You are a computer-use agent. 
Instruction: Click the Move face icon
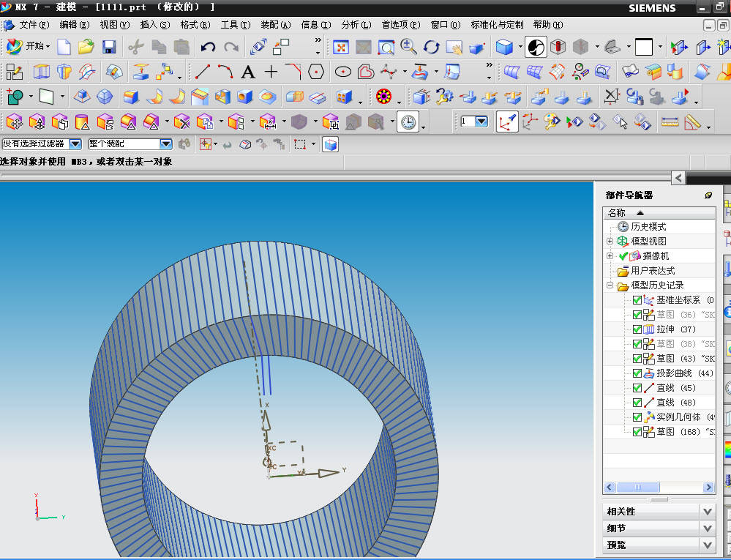pos(15,122)
